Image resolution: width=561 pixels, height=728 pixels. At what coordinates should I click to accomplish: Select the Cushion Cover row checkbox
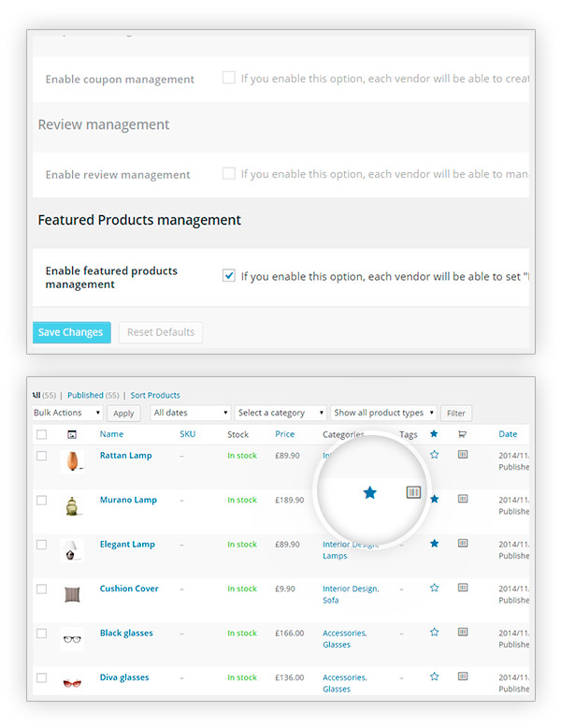pyautogui.click(x=42, y=590)
